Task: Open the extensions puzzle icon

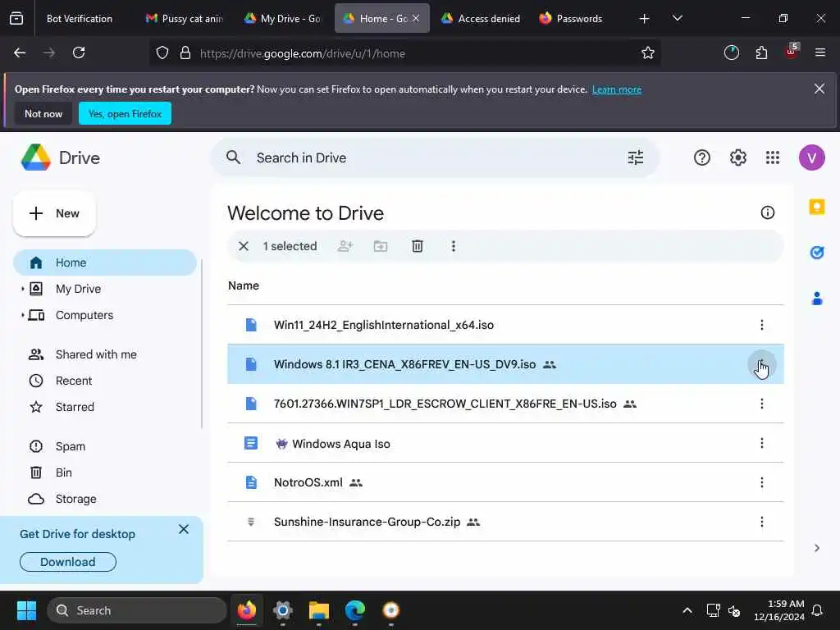Action: tap(761, 53)
